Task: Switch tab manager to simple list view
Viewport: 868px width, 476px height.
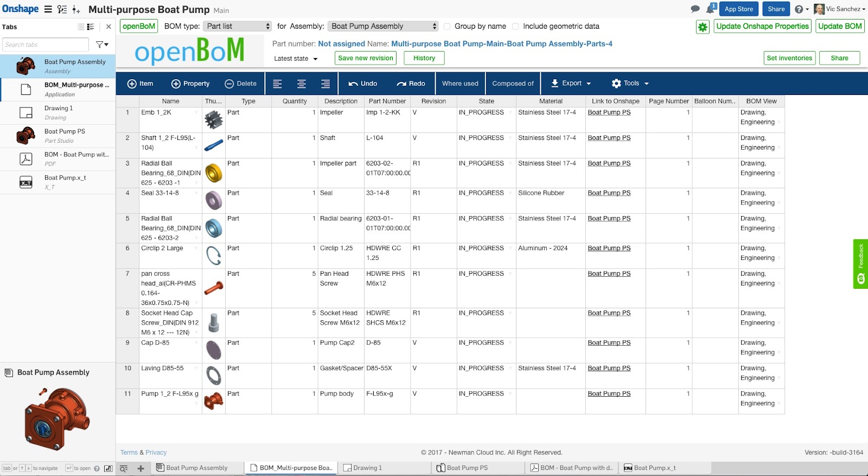Action: tap(81, 27)
